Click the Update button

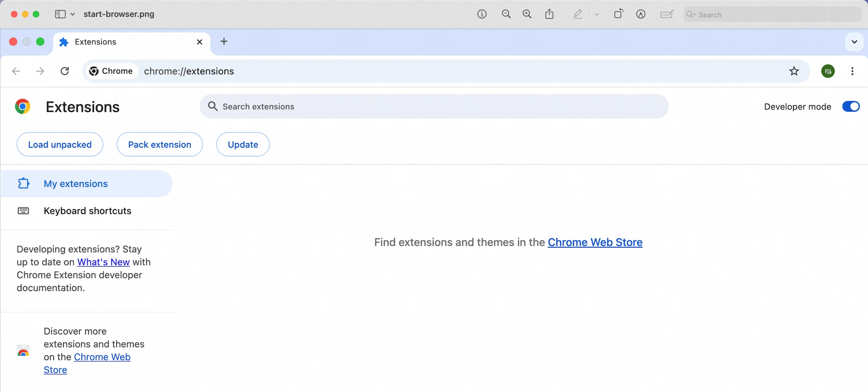243,144
